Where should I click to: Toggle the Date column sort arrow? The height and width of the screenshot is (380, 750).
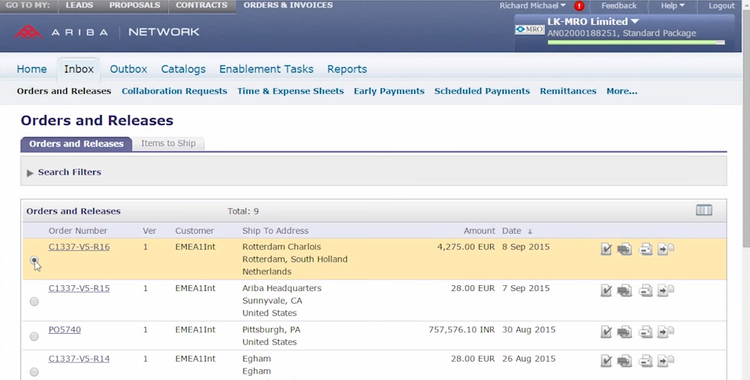tap(530, 232)
